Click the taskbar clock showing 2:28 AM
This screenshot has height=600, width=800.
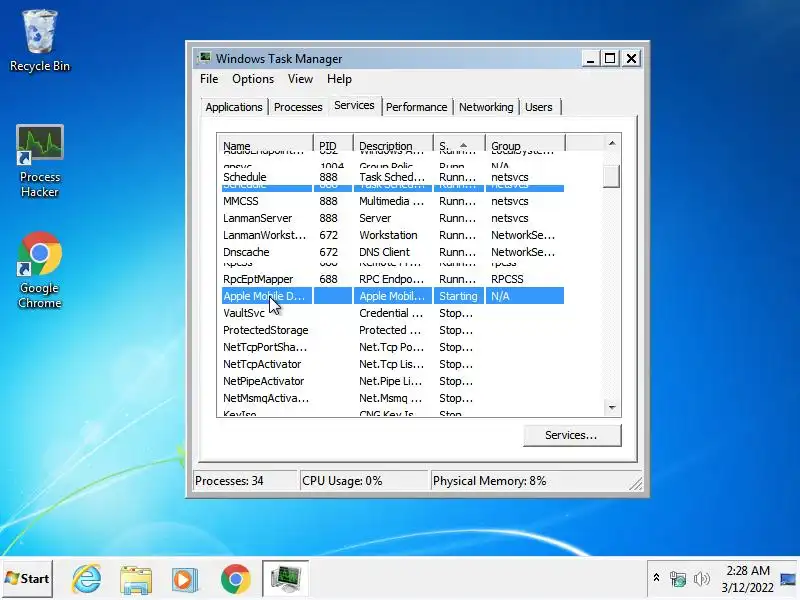click(747, 579)
